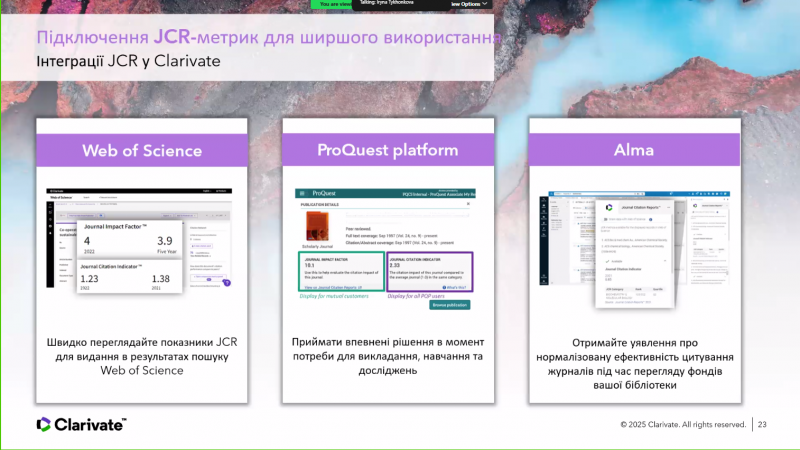Click 'Display for mutual customers' caption
Viewport: 800px width, 450px height.
[334, 296]
